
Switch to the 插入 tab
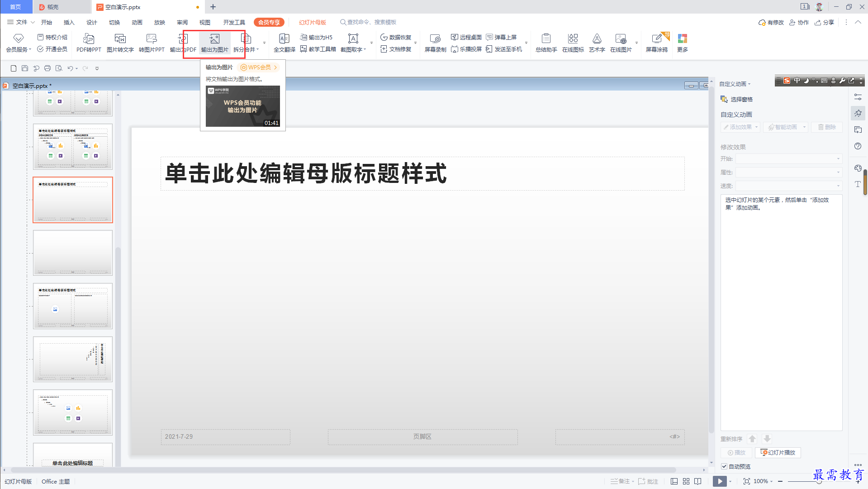[69, 22]
